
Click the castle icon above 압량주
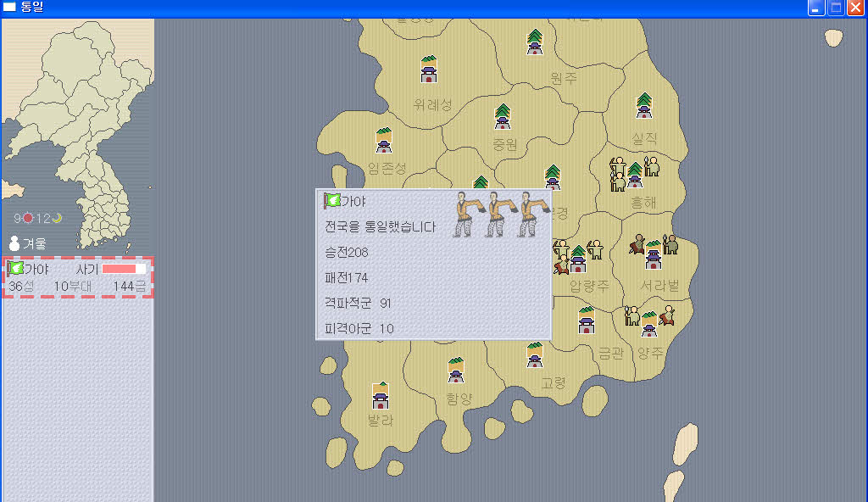578,259
